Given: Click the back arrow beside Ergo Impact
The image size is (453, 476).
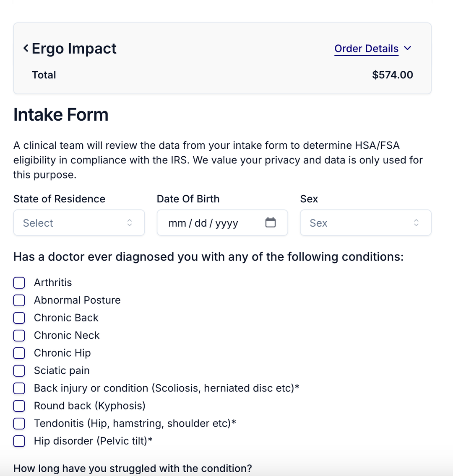Looking at the screenshot, I should point(26,48).
